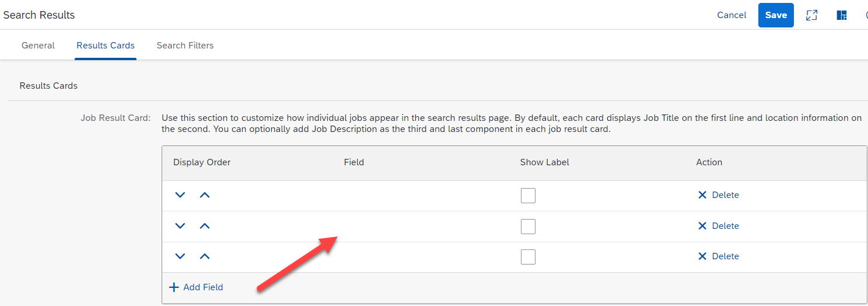Click the layout panel icon beside Save

[x=842, y=15]
